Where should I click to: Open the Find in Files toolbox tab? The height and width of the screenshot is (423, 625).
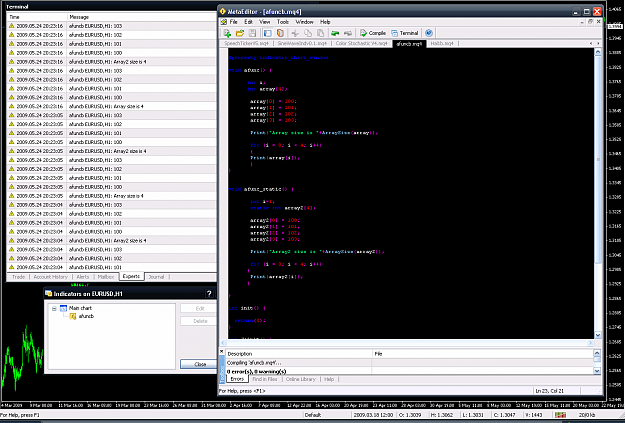(265, 379)
